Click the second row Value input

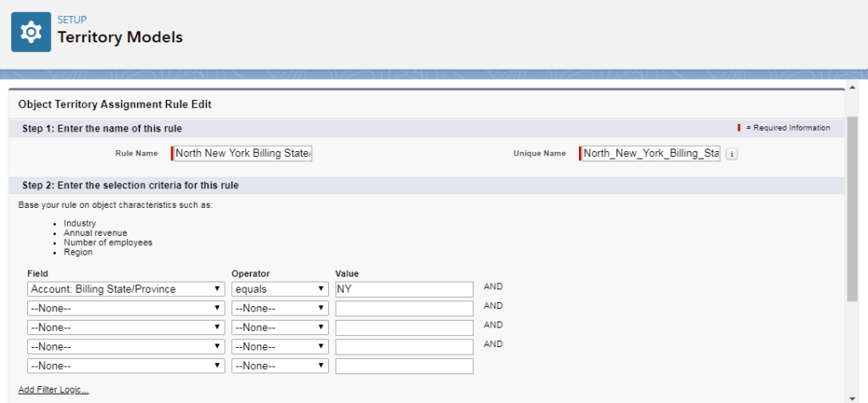403,309
